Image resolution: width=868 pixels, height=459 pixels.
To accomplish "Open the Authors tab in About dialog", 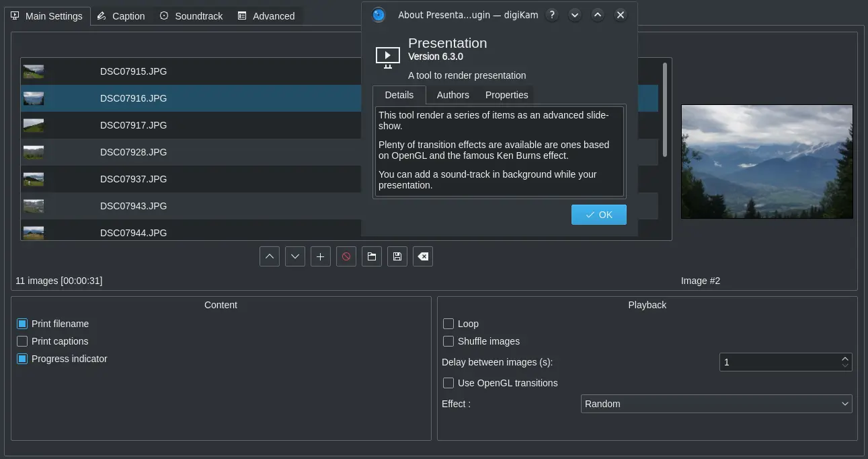I will (452, 95).
